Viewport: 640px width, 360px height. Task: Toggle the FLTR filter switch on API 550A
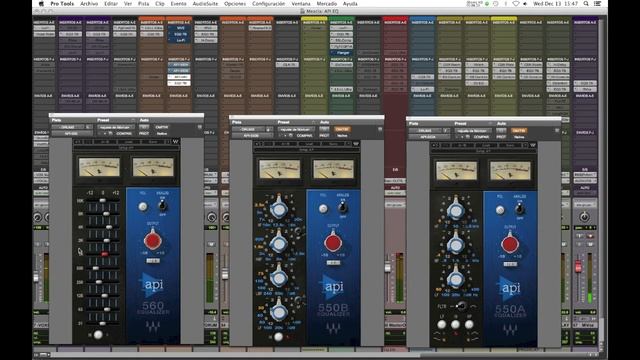[x=462, y=306]
